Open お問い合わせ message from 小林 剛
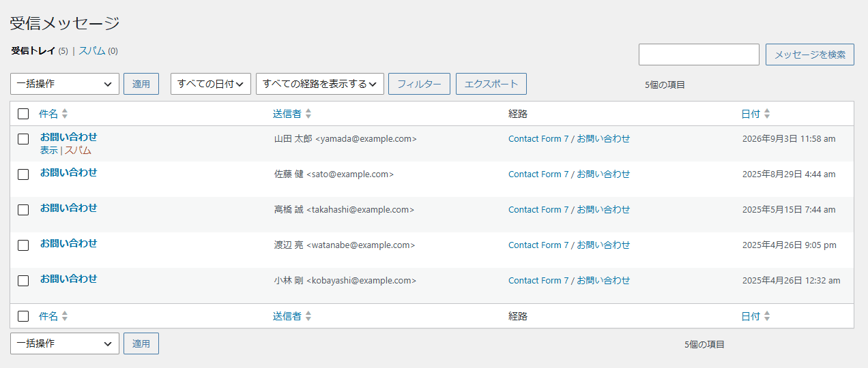This screenshot has width=868, height=368. [68, 279]
